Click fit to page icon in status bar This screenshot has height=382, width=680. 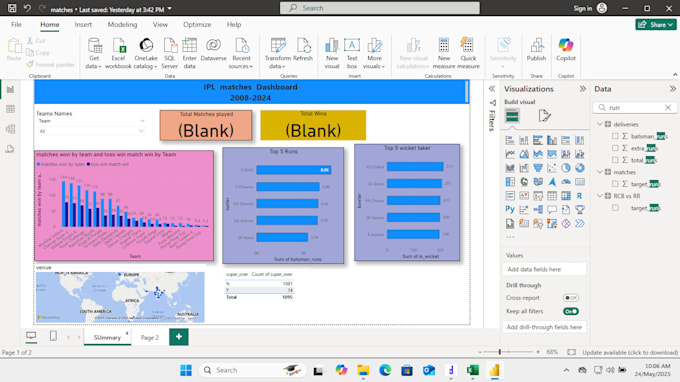(x=572, y=352)
